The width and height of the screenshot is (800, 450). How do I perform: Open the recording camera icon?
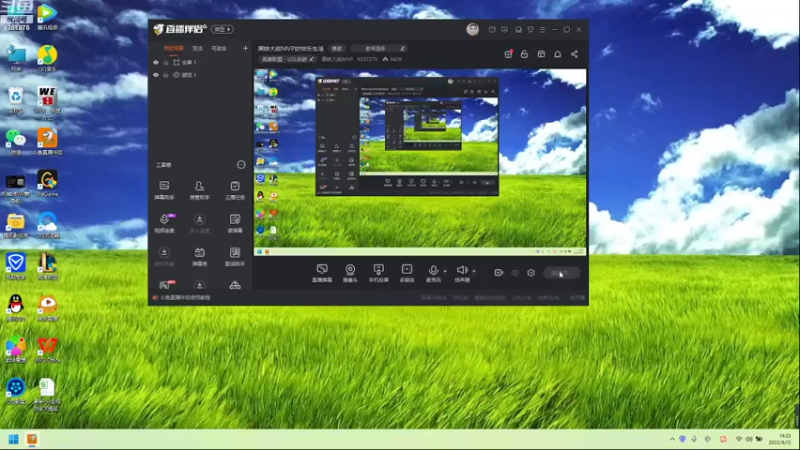point(498,273)
